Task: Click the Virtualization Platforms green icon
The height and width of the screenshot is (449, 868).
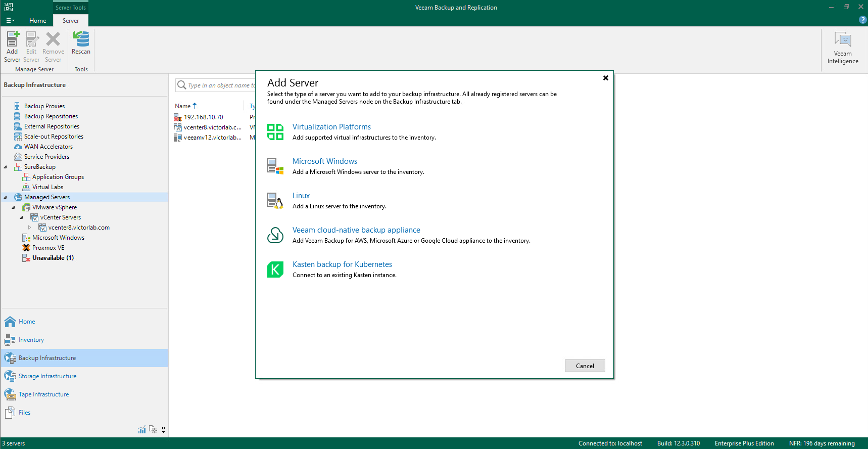Action: [x=275, y=132]
